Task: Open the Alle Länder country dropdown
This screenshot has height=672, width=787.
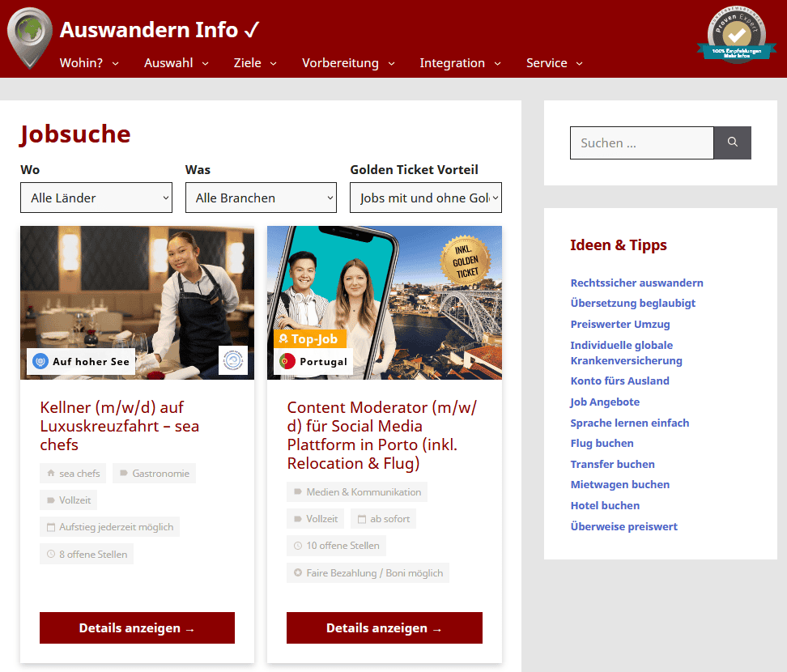Action: click(x=96, y=198)
